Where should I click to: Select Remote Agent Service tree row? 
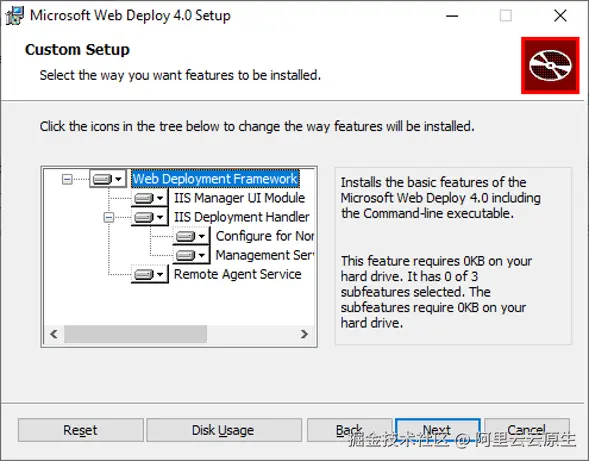click(x=237, y=274)
